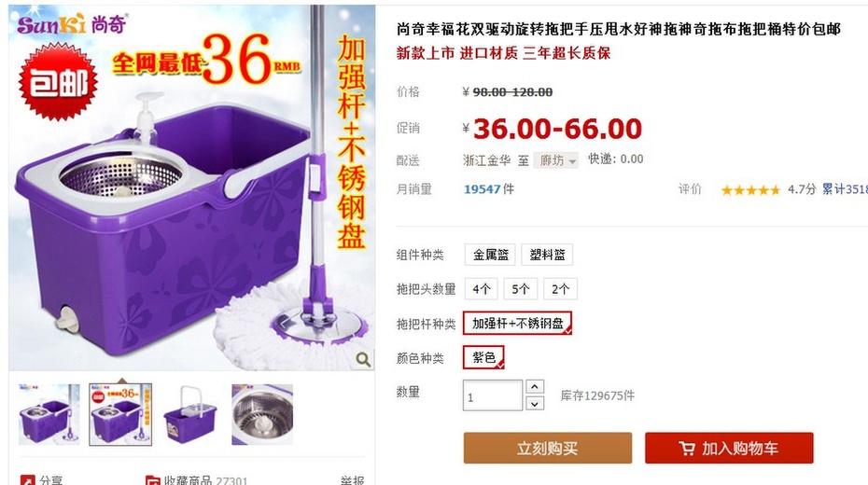Click the 收藏商品 favorite folder icon
Image resolution: width=868 pixels, height=485 pixels.
[x=153, y=480]
